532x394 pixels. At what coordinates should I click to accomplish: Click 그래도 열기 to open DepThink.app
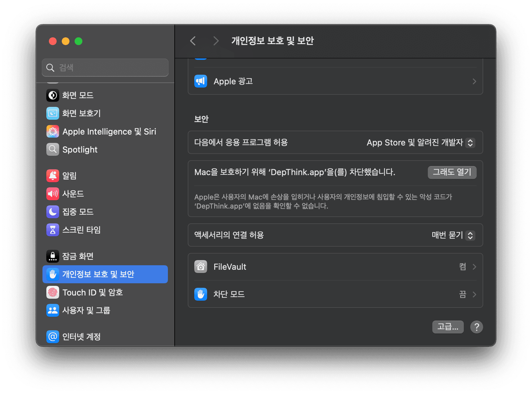(x=452, y=172)
